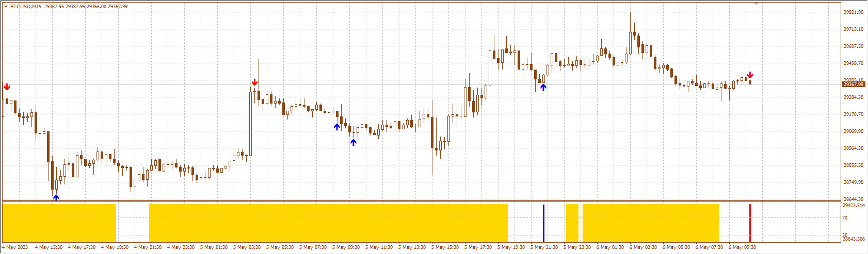Select the later blue buy arrow after 5 May 09:30

[353, 142]
